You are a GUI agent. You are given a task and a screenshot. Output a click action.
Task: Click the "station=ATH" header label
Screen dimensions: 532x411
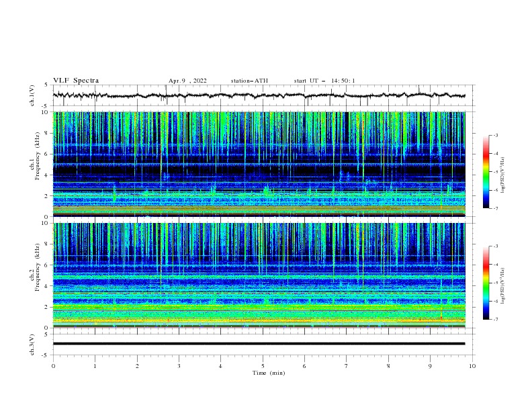[x=249, y=81]
